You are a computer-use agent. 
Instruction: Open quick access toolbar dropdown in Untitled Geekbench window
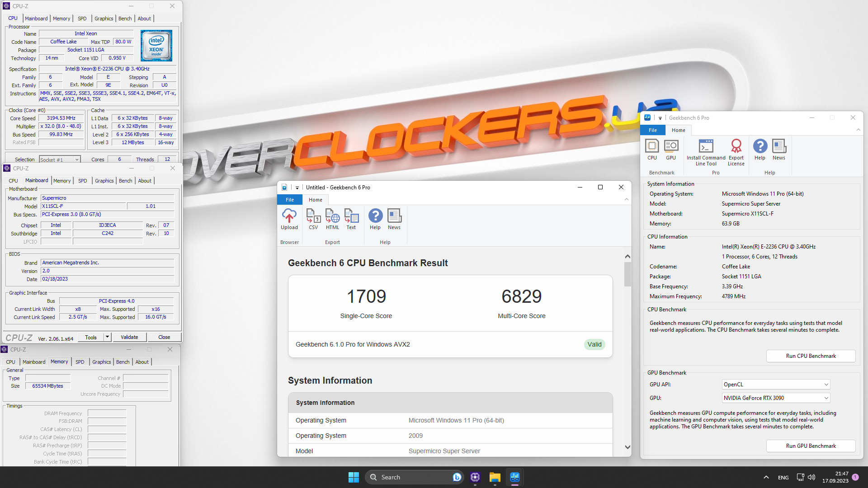pos(297,188)
